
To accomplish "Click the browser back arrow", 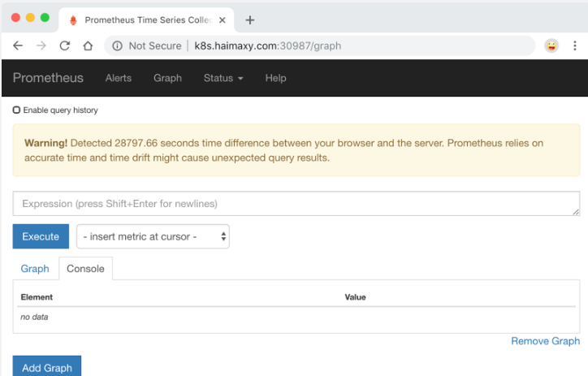I will pyautogui.click(x=18, y=45).
